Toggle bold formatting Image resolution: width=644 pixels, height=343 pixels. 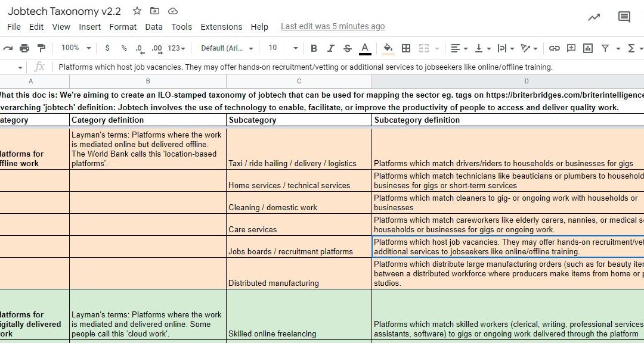[314, 48]
